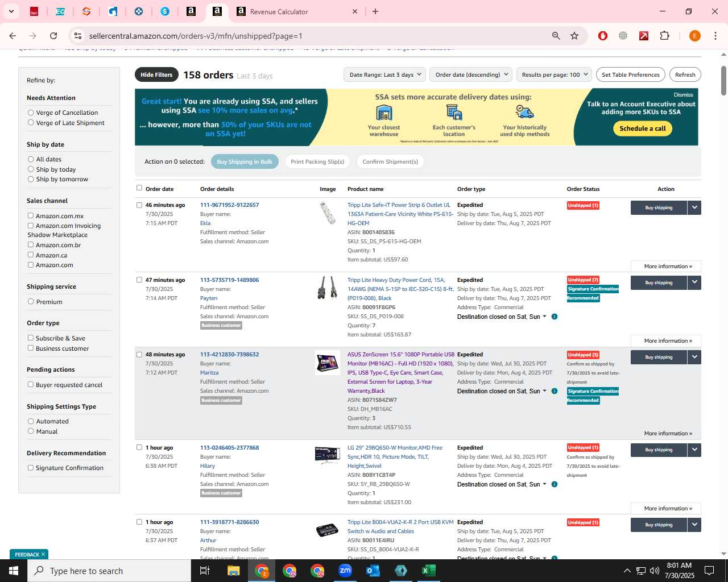
Task: Open the Extensions puzzle icon
Action: (664, 36)
